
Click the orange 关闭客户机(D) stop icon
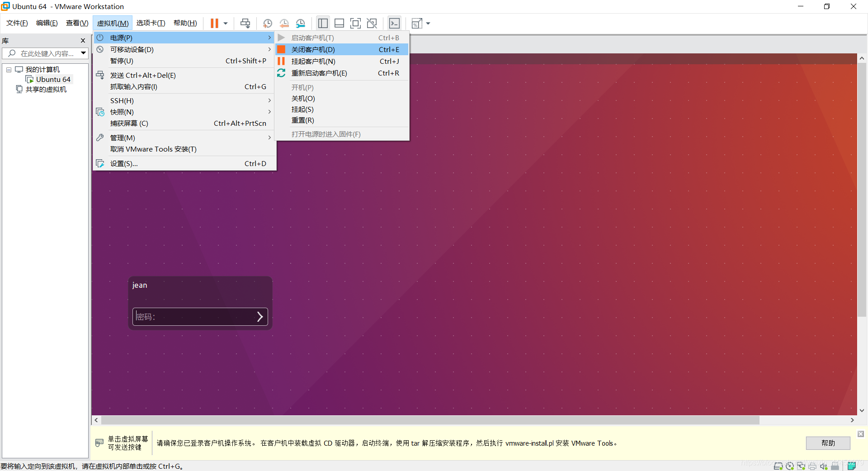tap(281, 49)
